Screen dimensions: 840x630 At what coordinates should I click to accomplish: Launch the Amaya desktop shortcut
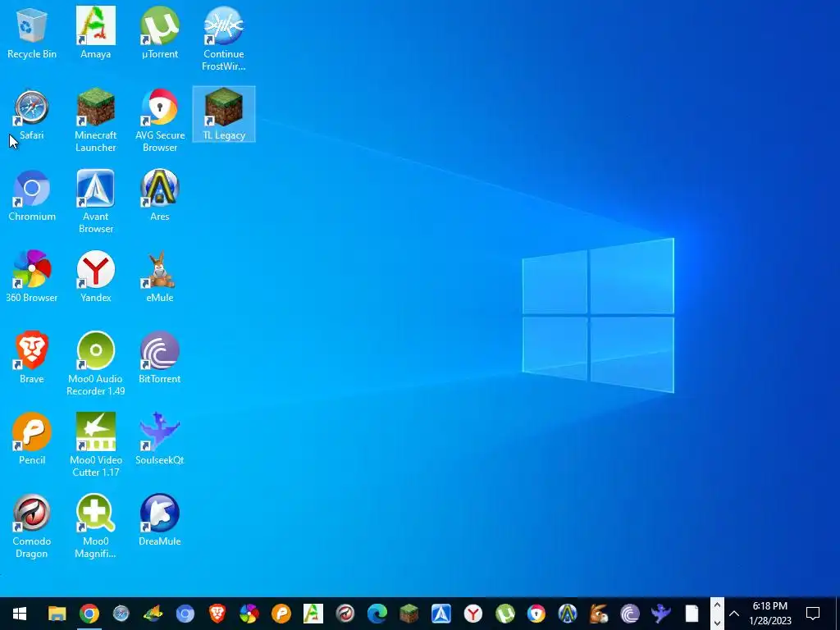95,33
